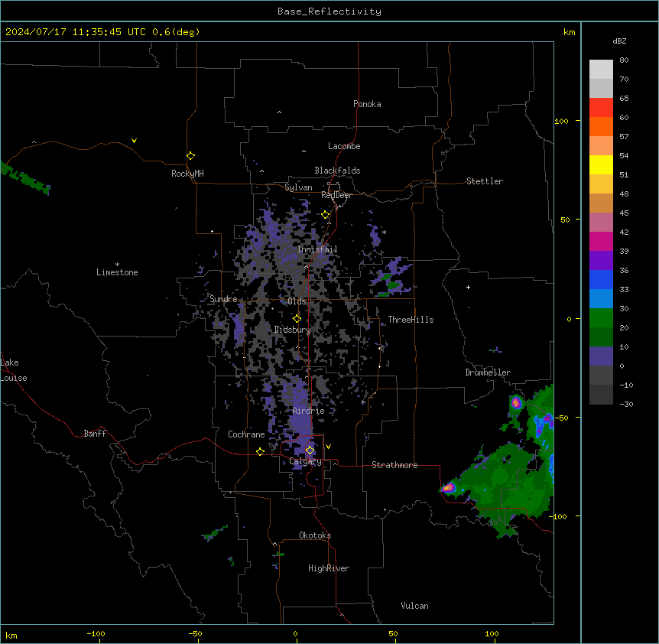This screenshot has height=644, width=659.
Task: Click the Lacombe city label
Action: pyautogui.click(x=344, y=146)
